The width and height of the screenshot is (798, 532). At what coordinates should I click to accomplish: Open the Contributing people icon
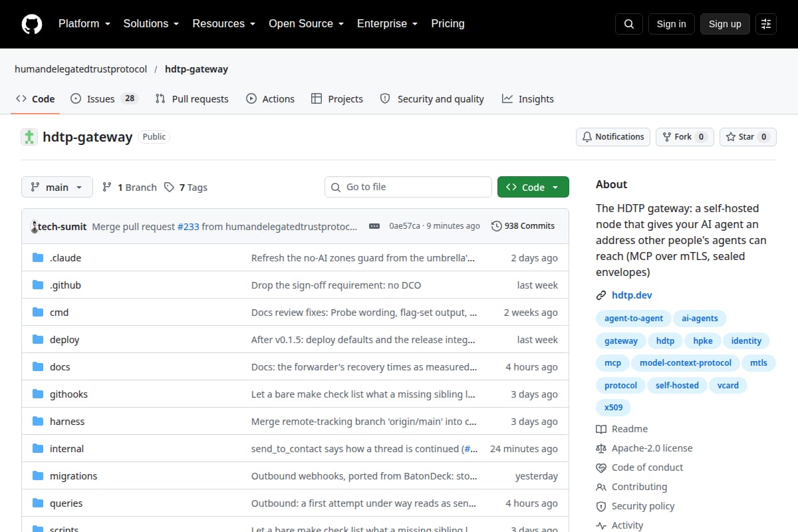pyautogui.click(x=601, y=487)
